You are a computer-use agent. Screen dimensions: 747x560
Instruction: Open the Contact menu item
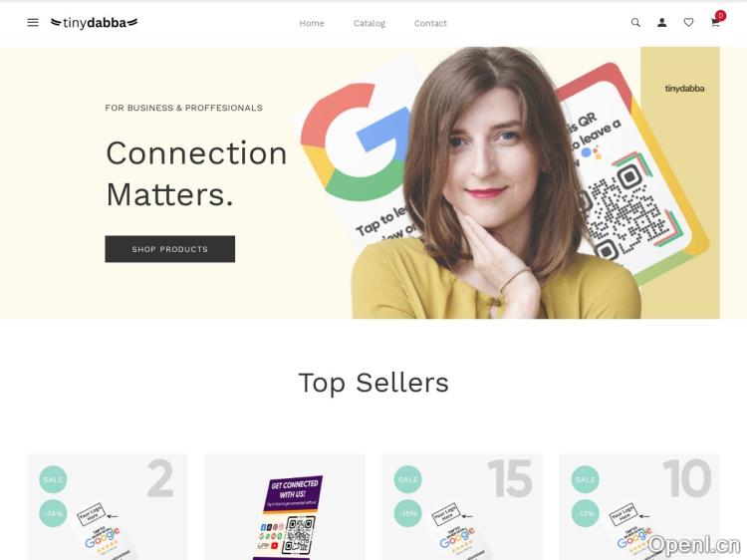(x=430, y=23)
